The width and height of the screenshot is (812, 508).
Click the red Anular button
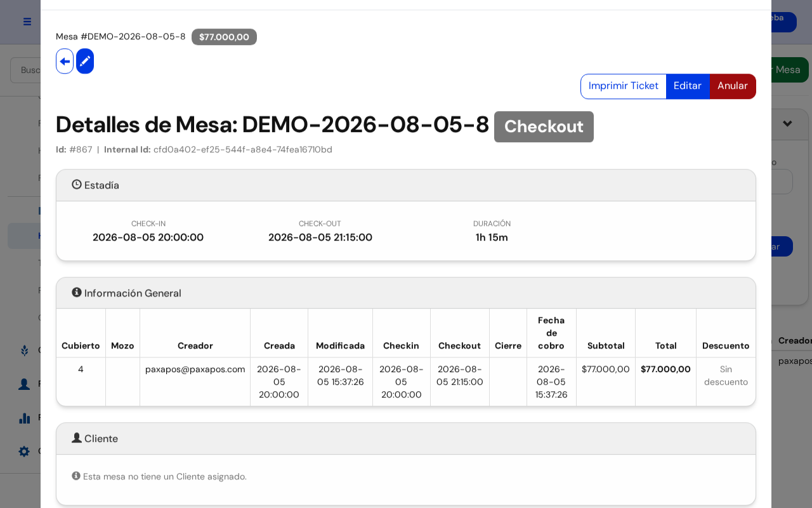click(x=733, y=86)
